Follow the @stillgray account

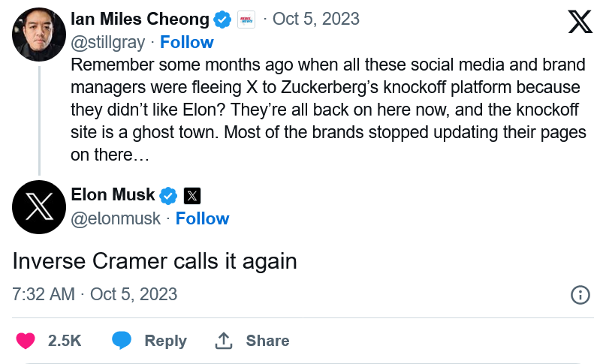187,42
